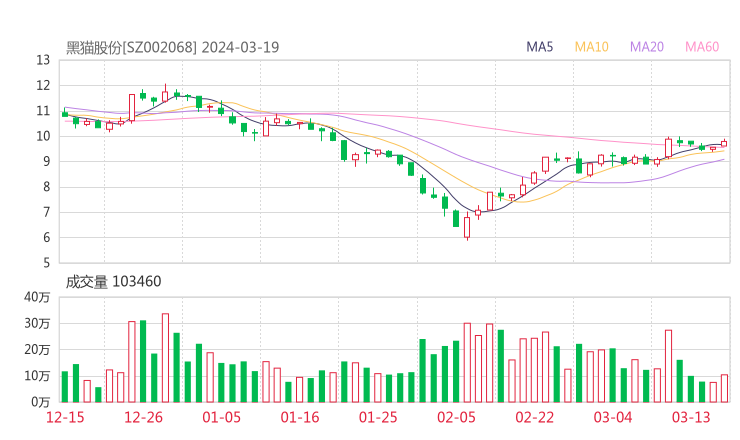740x440 pixels.
Task: Click the 01-05 date axis label
Action: click(221, 417)
